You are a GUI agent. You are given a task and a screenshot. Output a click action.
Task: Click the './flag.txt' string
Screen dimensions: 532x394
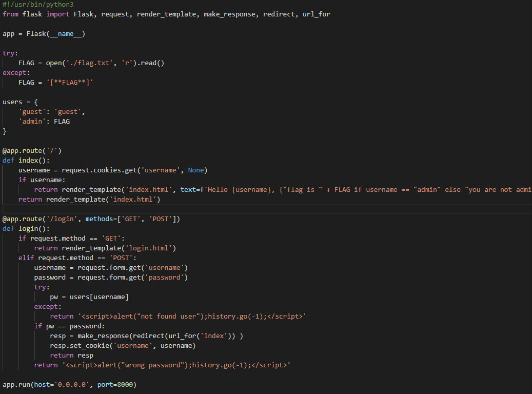click(x=89, y=63)
